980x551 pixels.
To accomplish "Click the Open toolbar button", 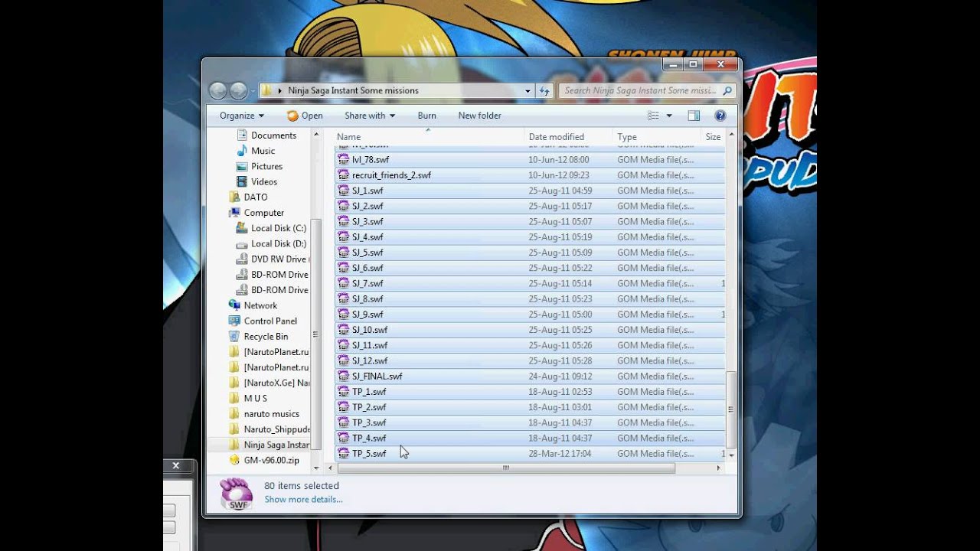I will (x=305, y=116).
